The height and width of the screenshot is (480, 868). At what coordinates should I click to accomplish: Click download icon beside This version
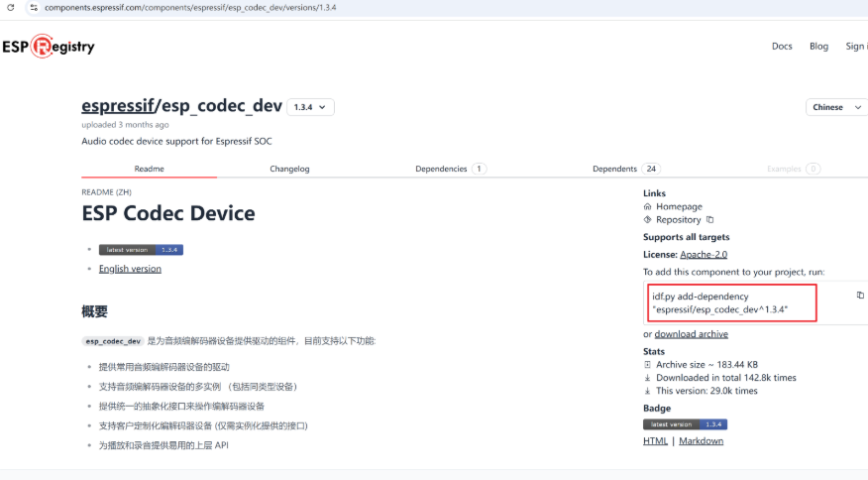pyautogui.click(x=647, y=392)
